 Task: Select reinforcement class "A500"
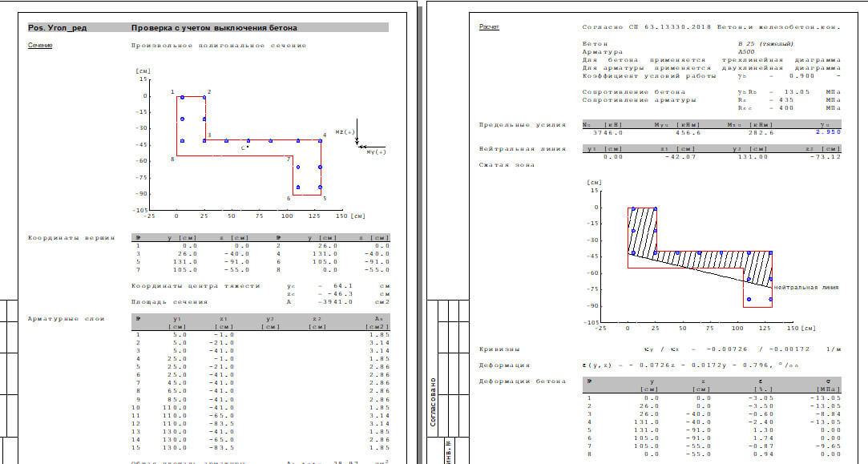coord(746,51)
